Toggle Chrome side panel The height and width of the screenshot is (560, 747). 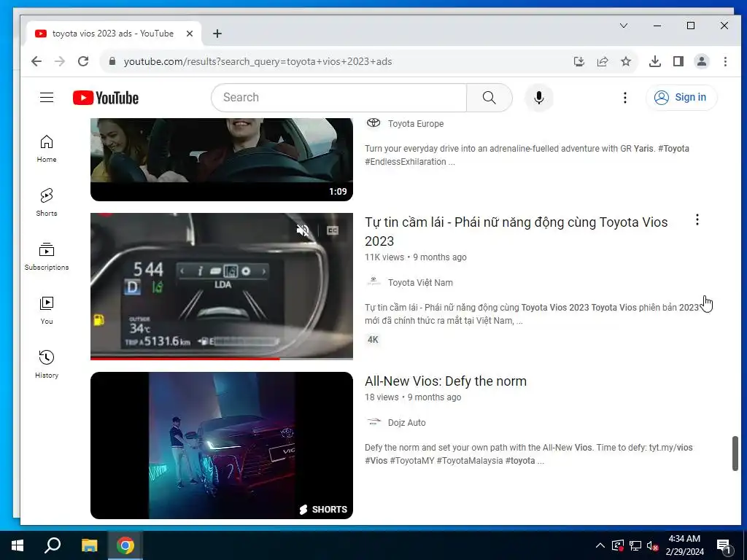point(678,61)
